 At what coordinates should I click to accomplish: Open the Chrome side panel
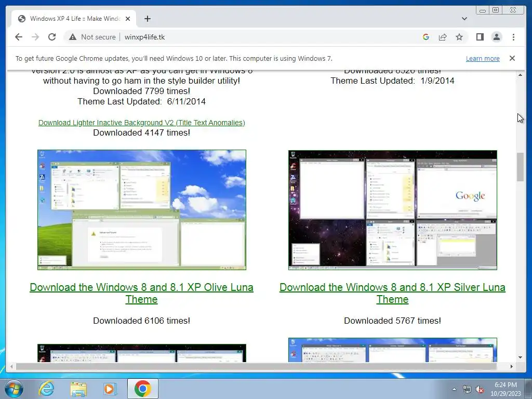coord(480,37)
